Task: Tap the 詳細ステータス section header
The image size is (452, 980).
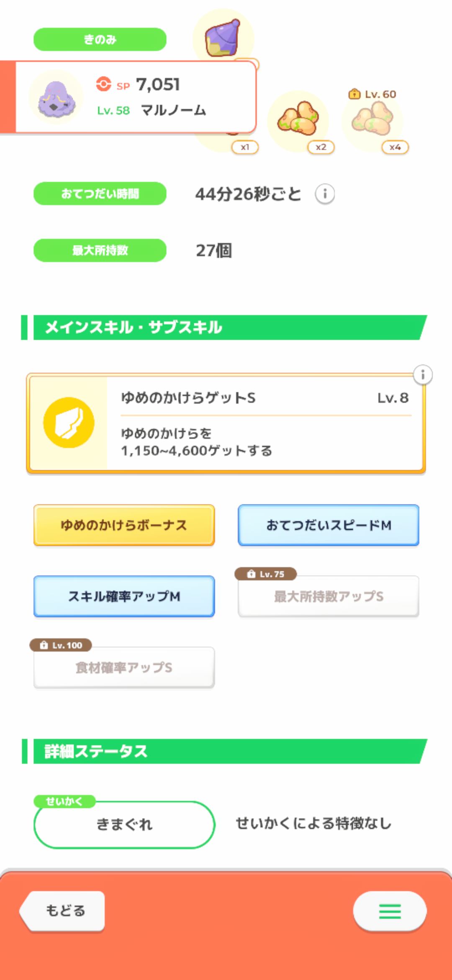Action: point(226,751)
